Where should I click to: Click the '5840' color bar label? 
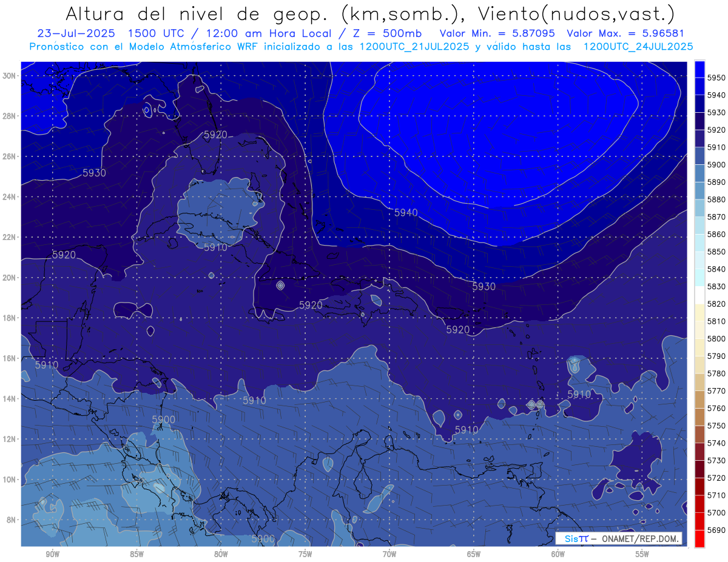[716, 269]
